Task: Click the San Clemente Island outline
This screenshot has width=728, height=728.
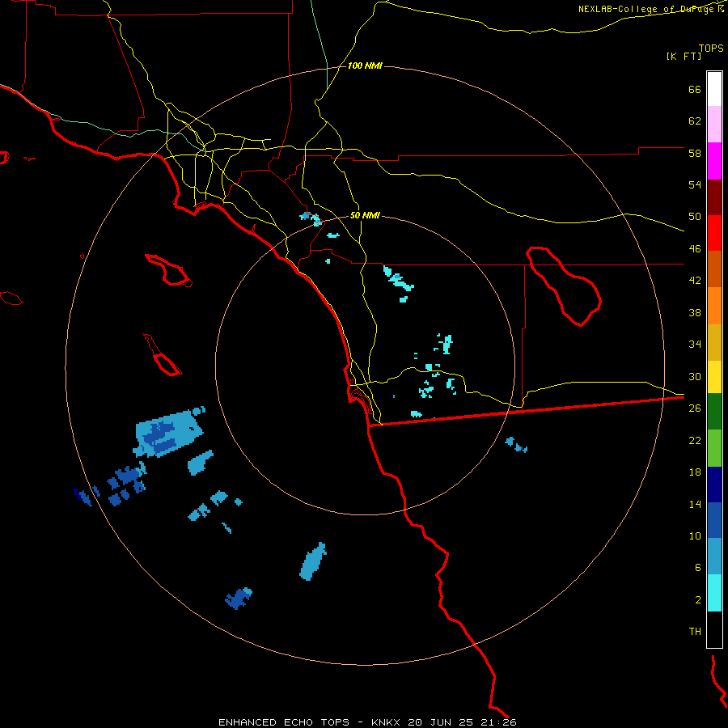Action: point(163,355)
